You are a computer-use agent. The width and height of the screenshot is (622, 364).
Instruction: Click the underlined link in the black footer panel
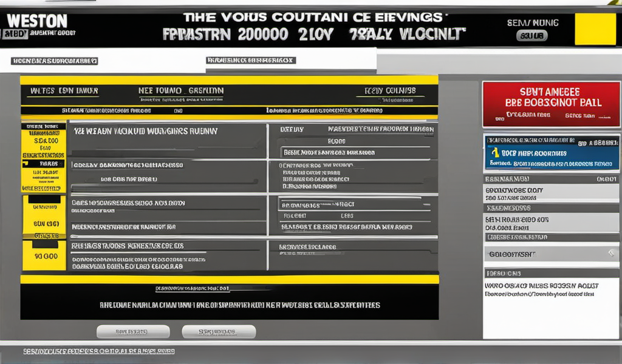coord(192,289)
